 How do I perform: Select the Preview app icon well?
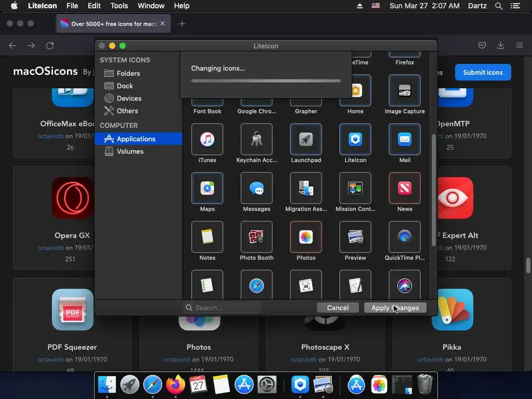[355, 237]
